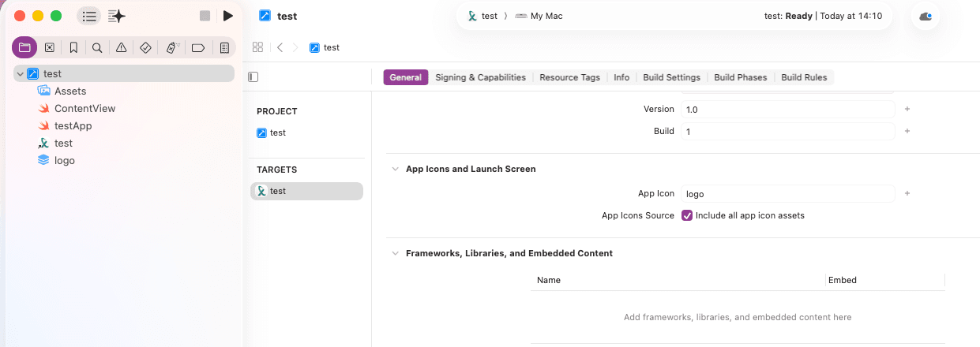Show the Issue navigator warning icon

[121, 48]
